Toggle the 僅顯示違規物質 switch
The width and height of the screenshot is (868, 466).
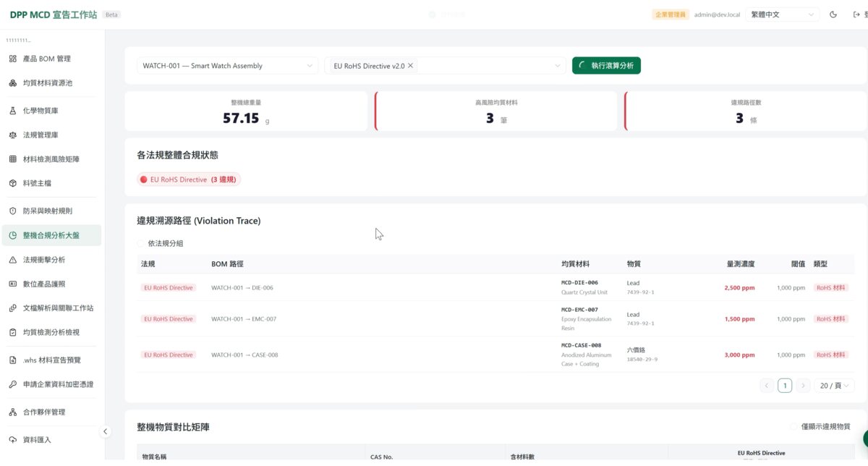(x=794, y=427)
